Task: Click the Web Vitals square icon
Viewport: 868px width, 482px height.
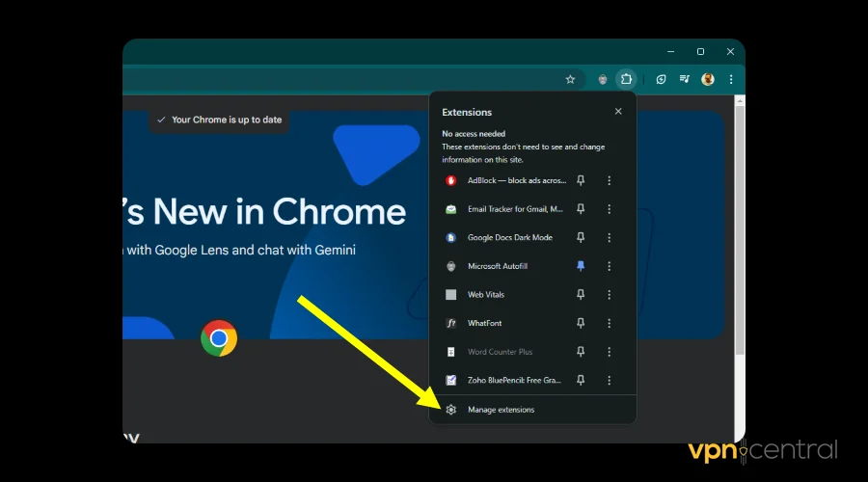Action: coord(451,294)
